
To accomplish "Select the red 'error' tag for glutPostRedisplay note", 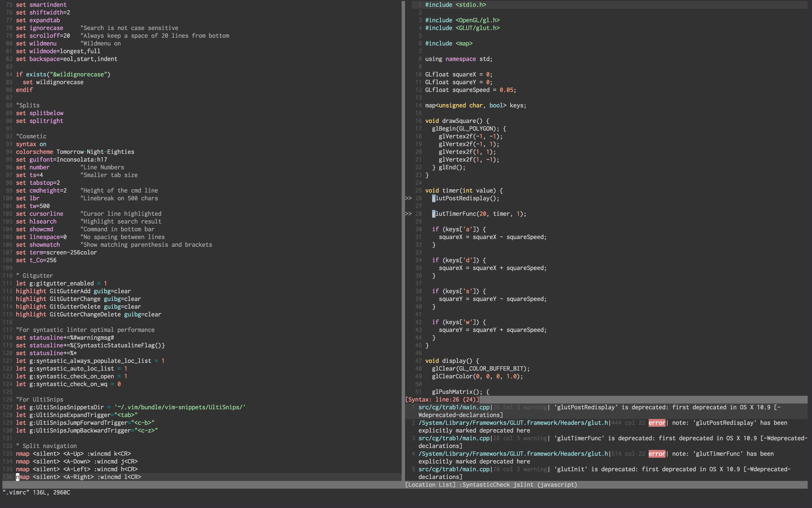I will (x=657, y=423).
